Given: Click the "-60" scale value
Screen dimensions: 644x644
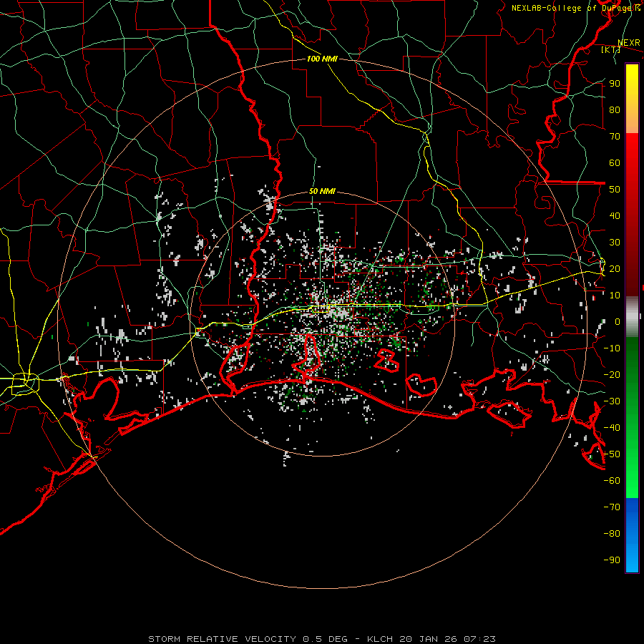Looking at the screenshot, I should [x=612, y=481].
